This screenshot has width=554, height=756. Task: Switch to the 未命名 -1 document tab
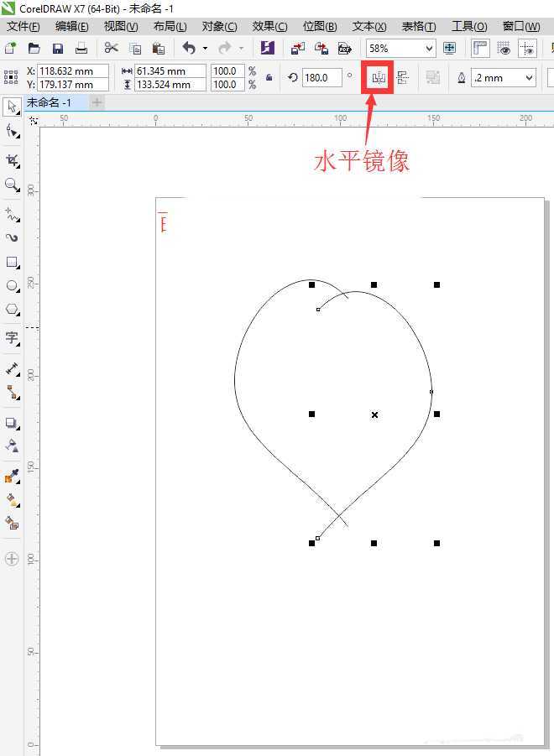pos(49,102)
